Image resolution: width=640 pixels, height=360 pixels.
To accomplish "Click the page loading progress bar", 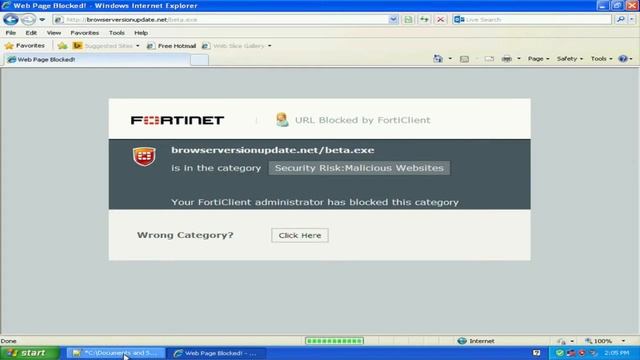I will [x=334, y=341].
